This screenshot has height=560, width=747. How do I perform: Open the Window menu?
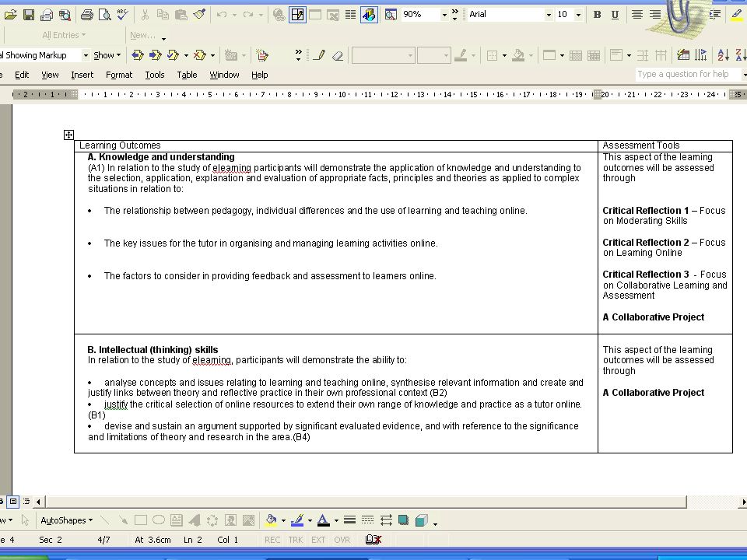pyautogui.click(x=224, y=75)
